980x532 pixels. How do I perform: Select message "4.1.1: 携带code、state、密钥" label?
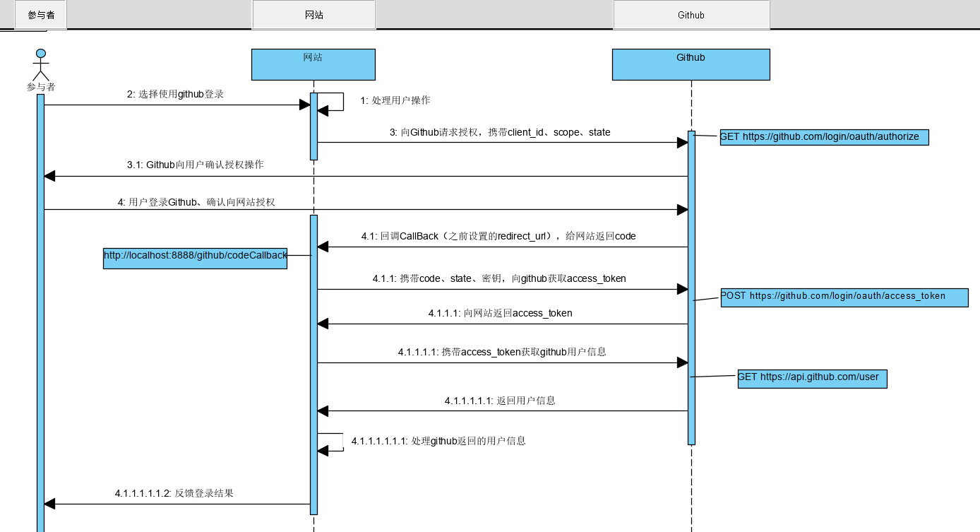[499, 278]
